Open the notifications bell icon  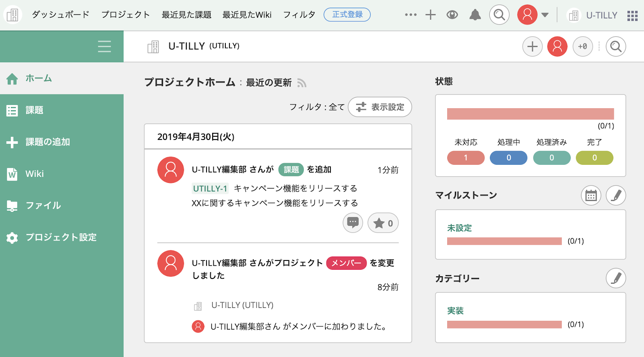coord(475,15)
